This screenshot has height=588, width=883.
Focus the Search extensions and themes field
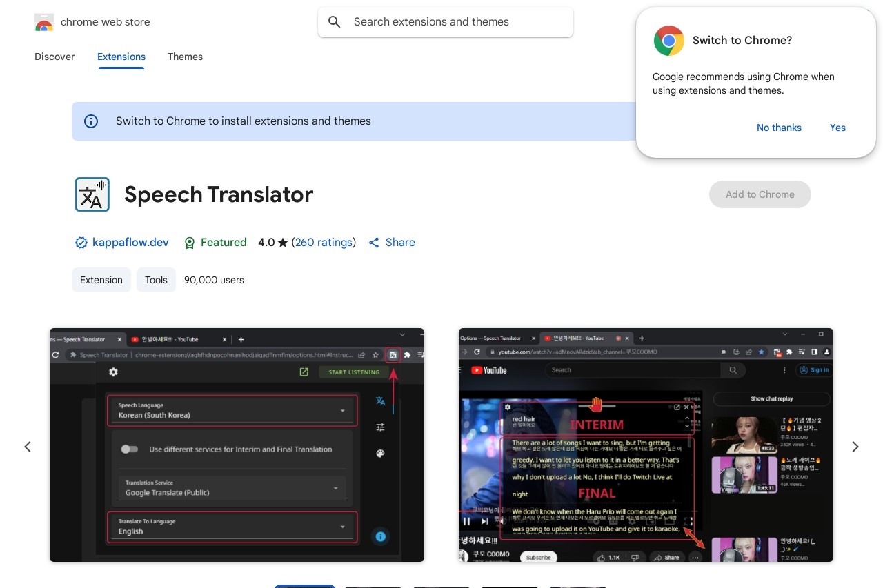[x=446, y=22]
